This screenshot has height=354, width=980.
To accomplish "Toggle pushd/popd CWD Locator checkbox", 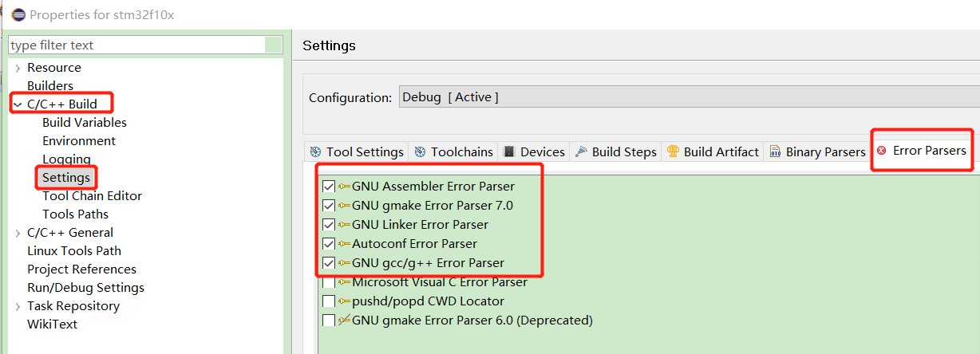I will click(329, 301).
